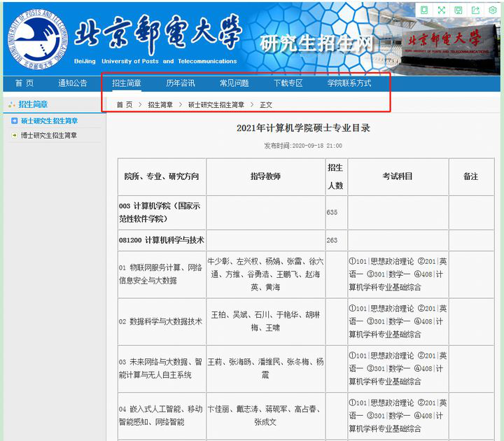This screenshot has height=441, width=504.
Task: Click icon beside 硕士研究生招生简章 in sidebar
Action: click(14, 121)
